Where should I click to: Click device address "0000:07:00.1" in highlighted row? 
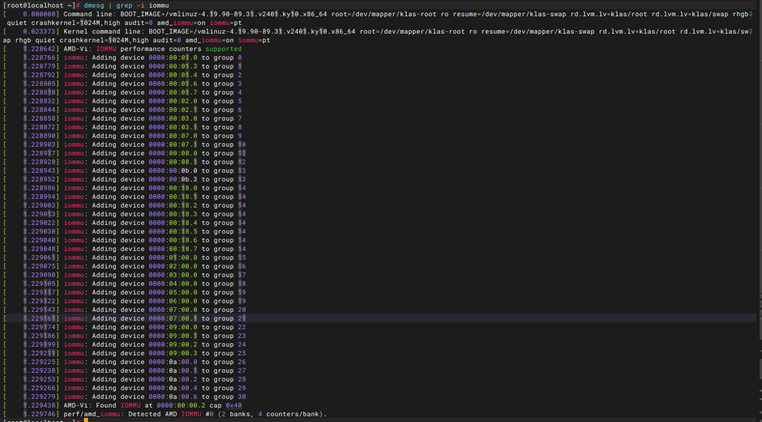tap(173, 319)
